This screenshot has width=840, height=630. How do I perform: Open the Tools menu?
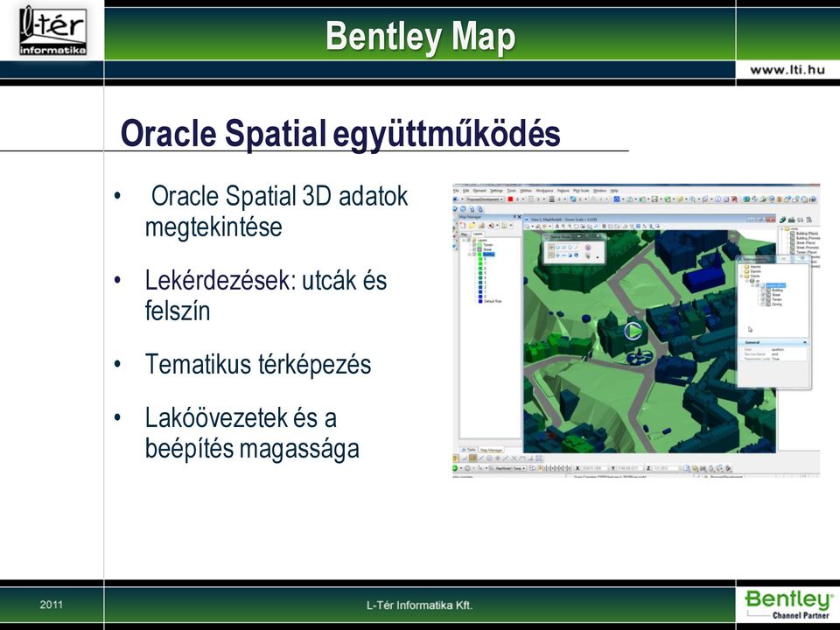512,191
